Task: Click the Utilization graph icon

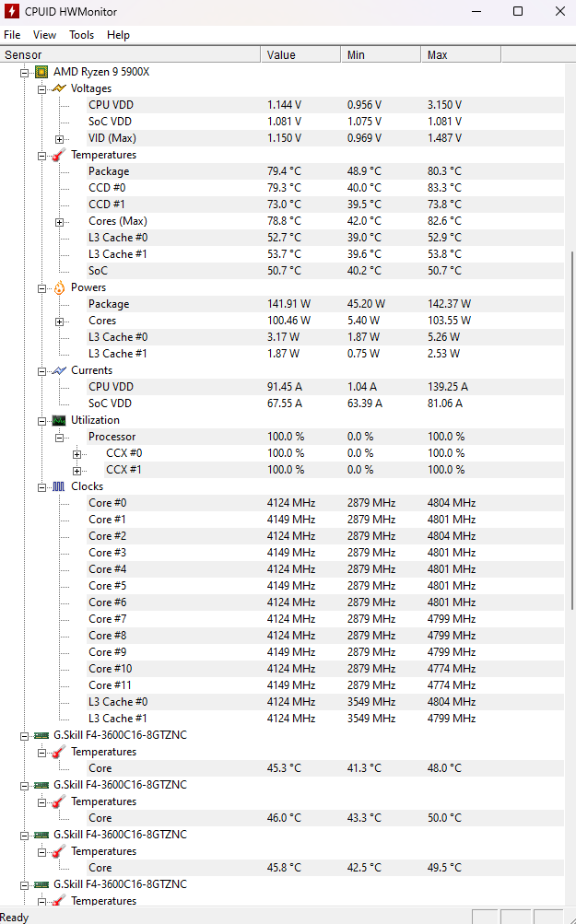Action: (59, 420)
